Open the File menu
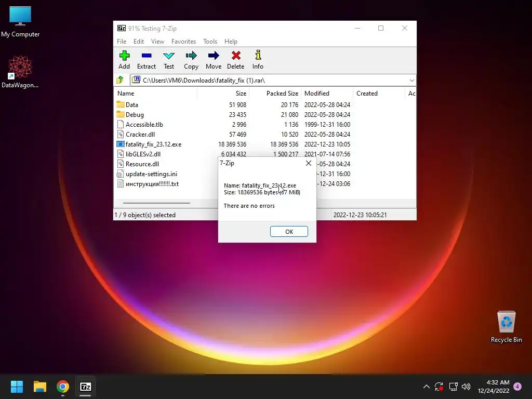The width and height of the screenshot is (532, 399). tap(122, 42)
